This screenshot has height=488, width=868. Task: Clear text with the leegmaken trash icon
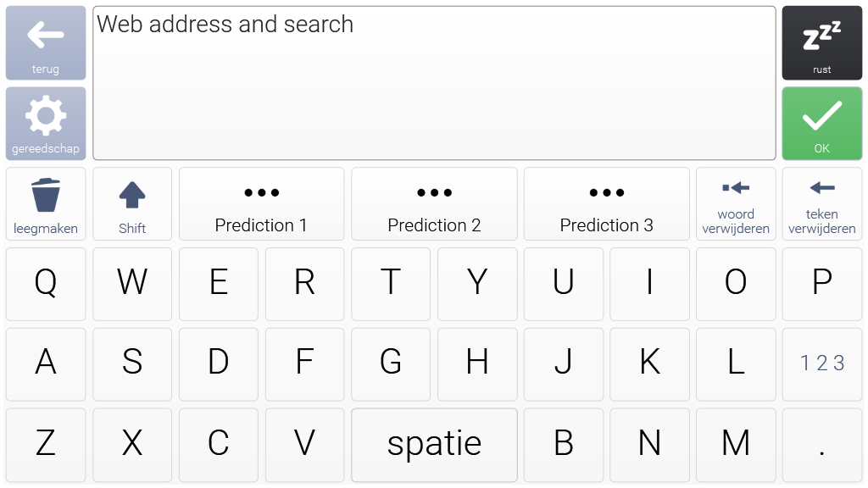point(46,204)
